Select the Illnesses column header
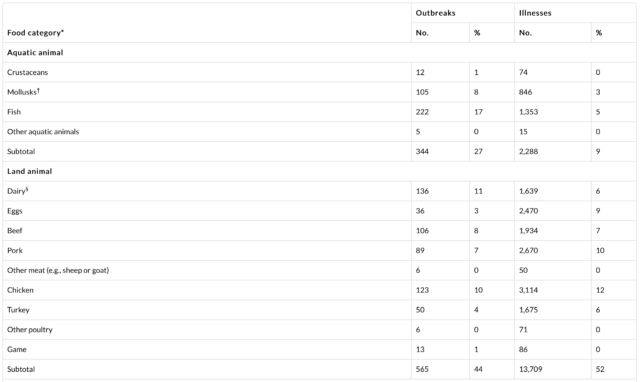Viewport: 640px width, 382px height. 535,13
